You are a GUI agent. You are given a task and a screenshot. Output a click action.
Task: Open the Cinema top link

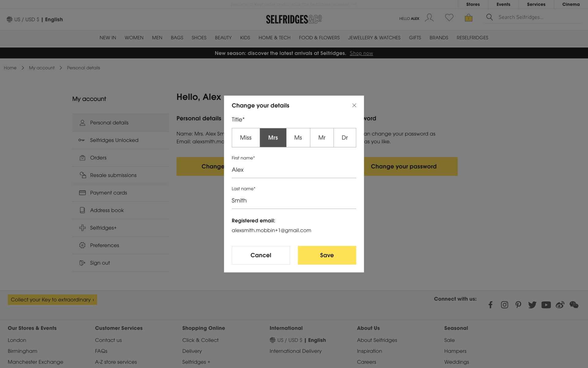coord(571,4)
